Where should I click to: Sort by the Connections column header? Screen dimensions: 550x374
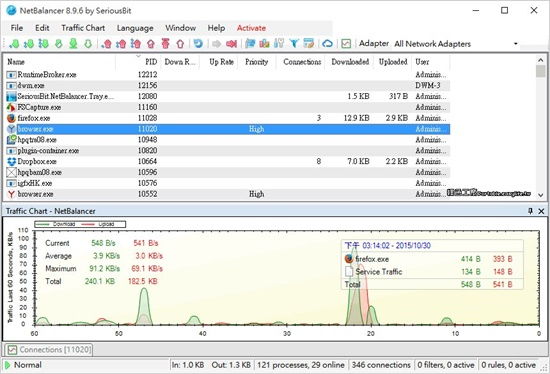tap(302, 62)
